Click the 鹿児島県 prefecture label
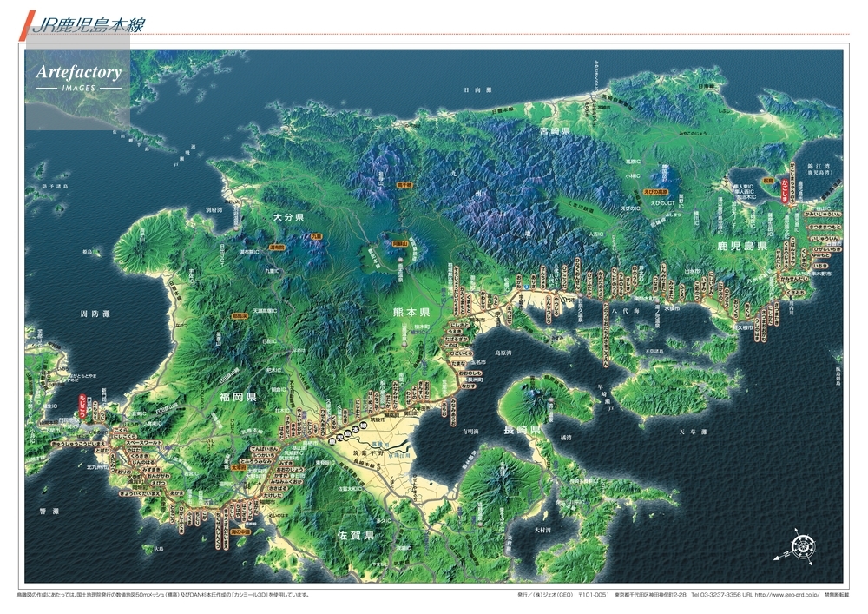 coord(742,247)
